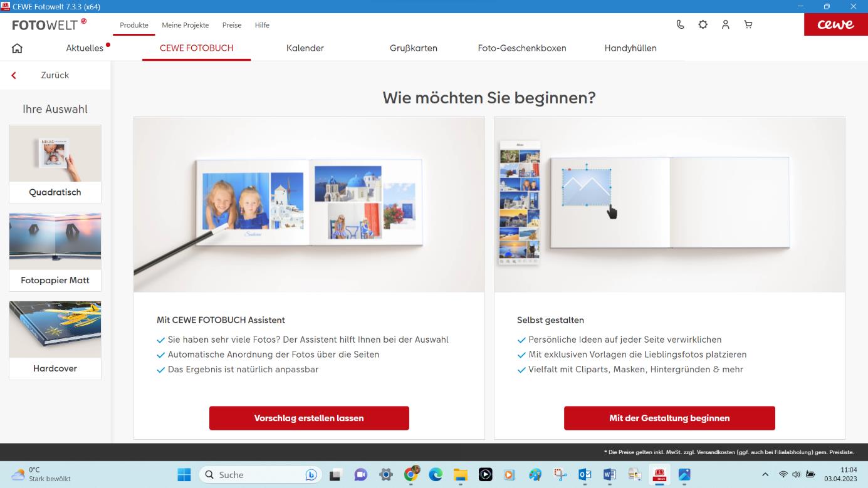
Task: Select the Fotopapier Matt thumbnail
Action: click(55, 252)
